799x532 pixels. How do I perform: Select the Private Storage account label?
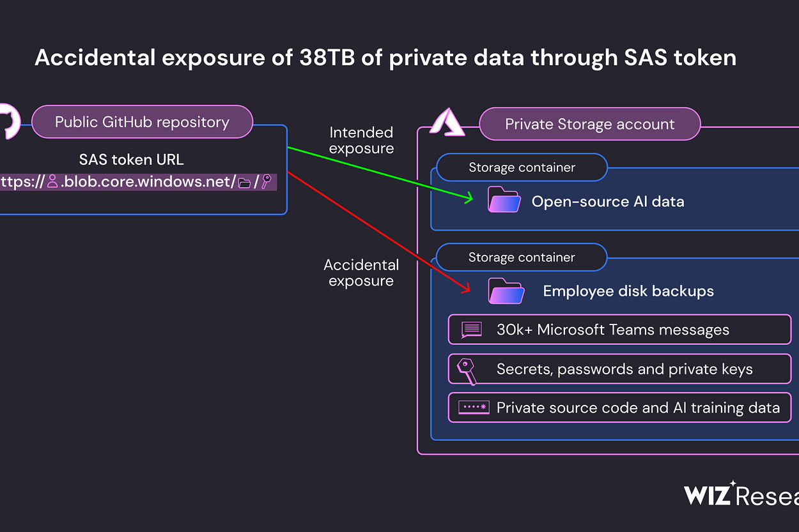click(589, 124)
